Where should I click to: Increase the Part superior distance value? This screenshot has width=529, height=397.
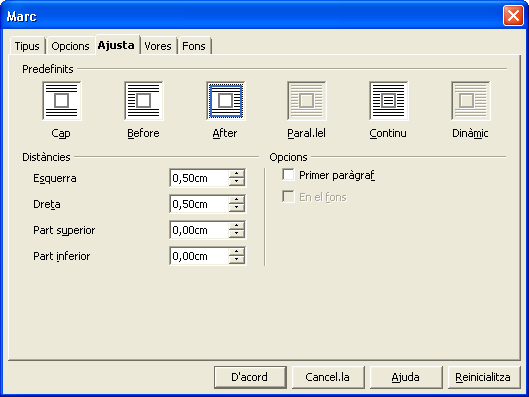[x=236, y=226]
